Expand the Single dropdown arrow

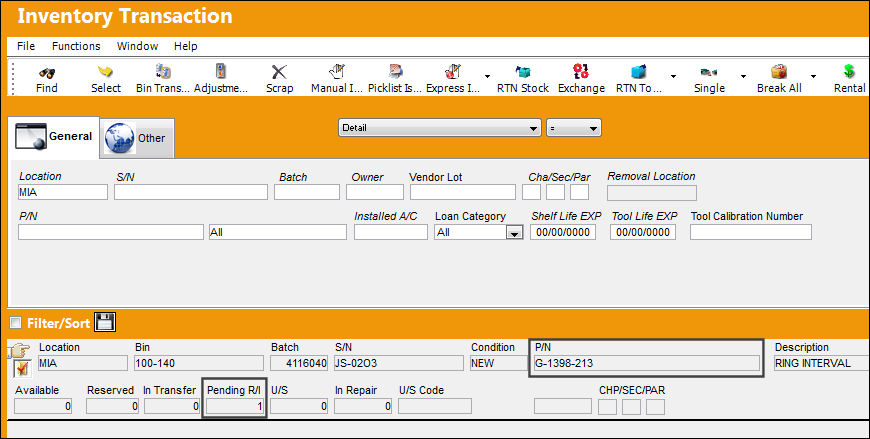pos(743,76)
